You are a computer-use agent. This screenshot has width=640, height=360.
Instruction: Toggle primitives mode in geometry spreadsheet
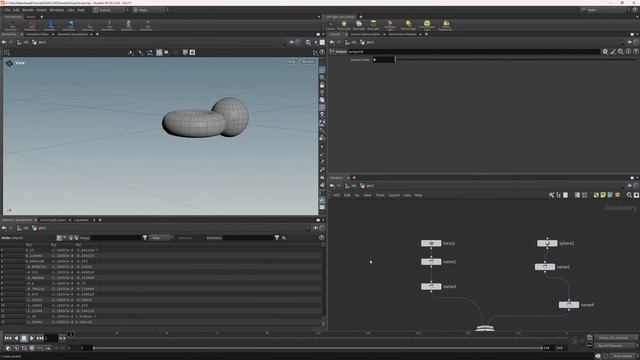(71, 238)
